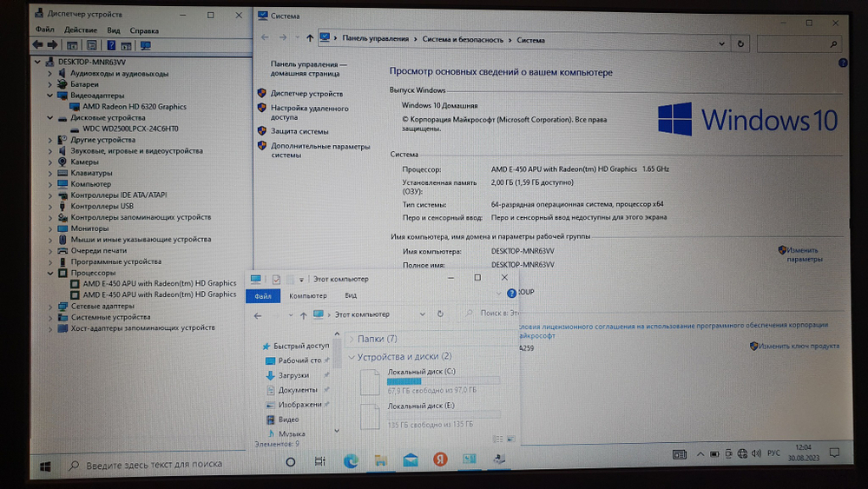Viewport: 868px width, 489px height.
Task: Open Загрузки in the navigation pane
Action: click(293, 375)
